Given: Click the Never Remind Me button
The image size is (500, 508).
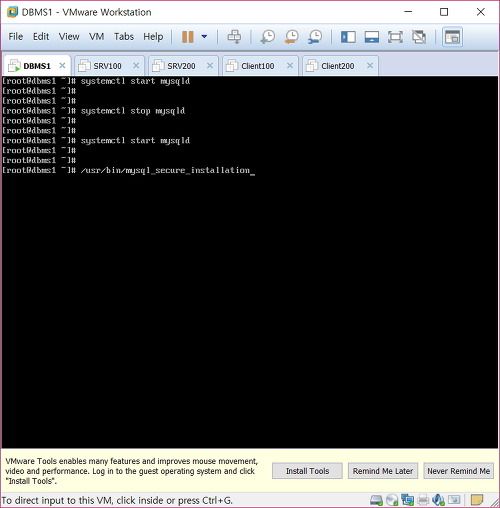Looking at the screenshot, I should (459, 471).
